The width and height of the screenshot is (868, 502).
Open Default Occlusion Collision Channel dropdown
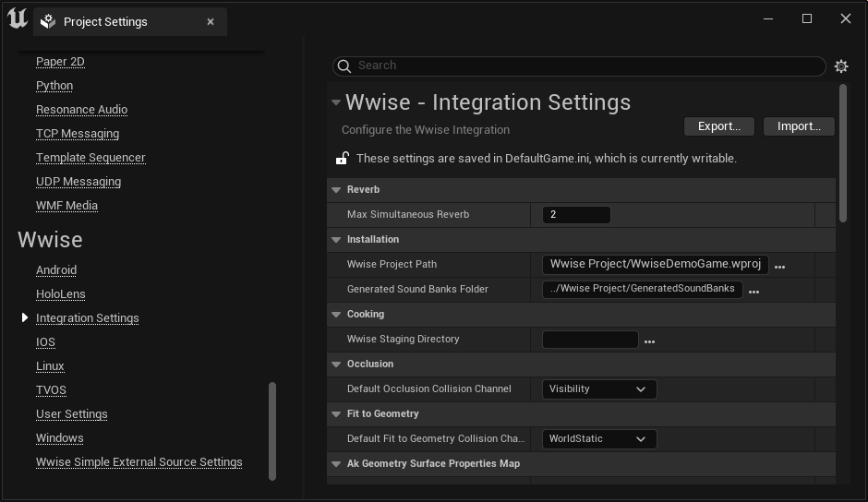pos(598,389)
